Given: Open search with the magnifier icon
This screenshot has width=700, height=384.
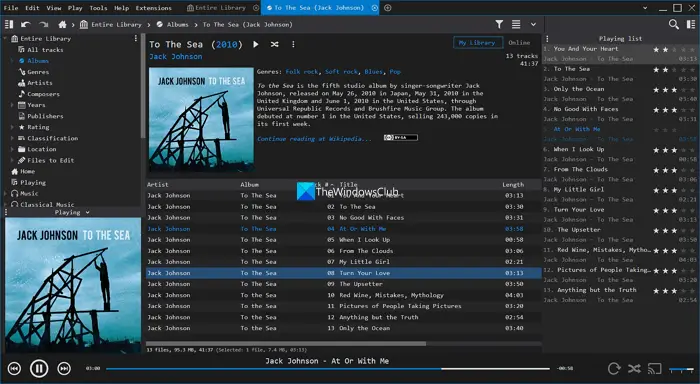Looking at the screenshot, I should click(x=674, y=24).
